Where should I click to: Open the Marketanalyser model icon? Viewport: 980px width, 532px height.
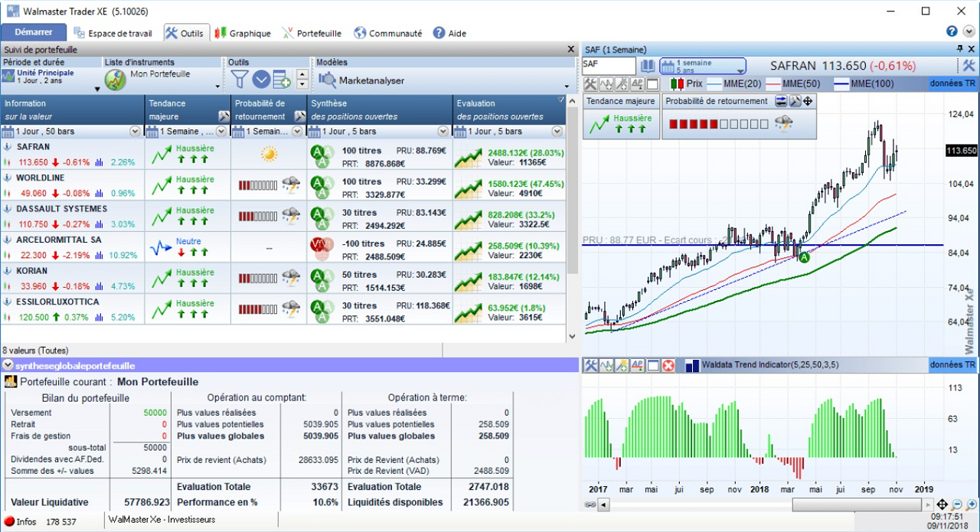pyautogui.click(x=327, y=80)
